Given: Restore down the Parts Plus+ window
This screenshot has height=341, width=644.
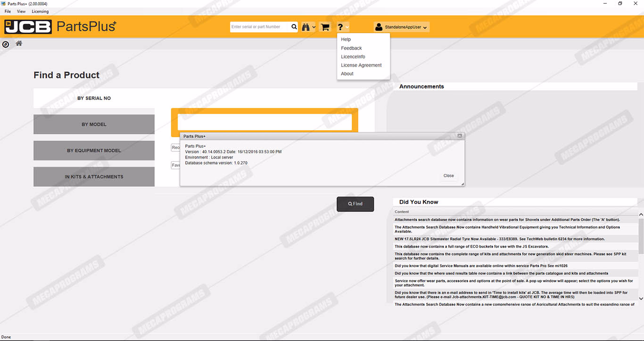Looking at the screenshot, I should tap(620, 4).
